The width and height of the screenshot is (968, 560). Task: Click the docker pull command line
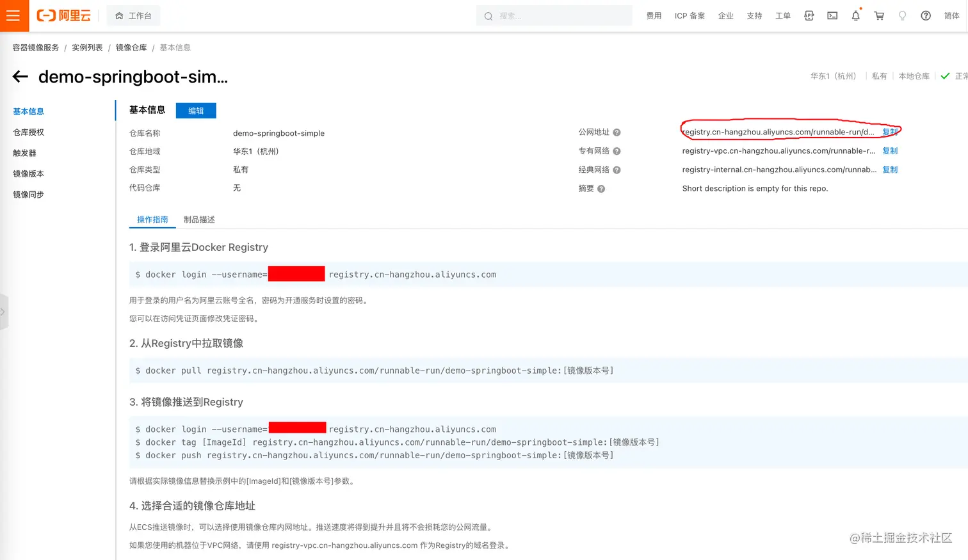pyautogui.click(x=375, y=371)
